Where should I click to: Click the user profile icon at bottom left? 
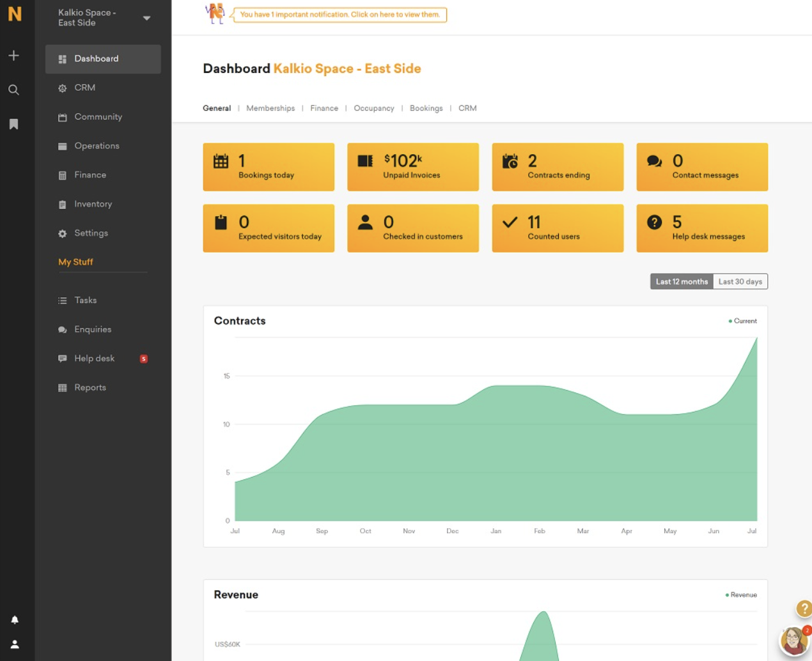15,644
